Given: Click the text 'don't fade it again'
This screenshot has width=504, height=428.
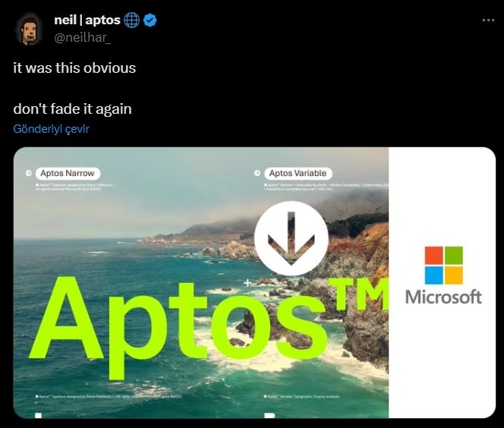Looking at the screenshot, I should click(x=73, y=109).
